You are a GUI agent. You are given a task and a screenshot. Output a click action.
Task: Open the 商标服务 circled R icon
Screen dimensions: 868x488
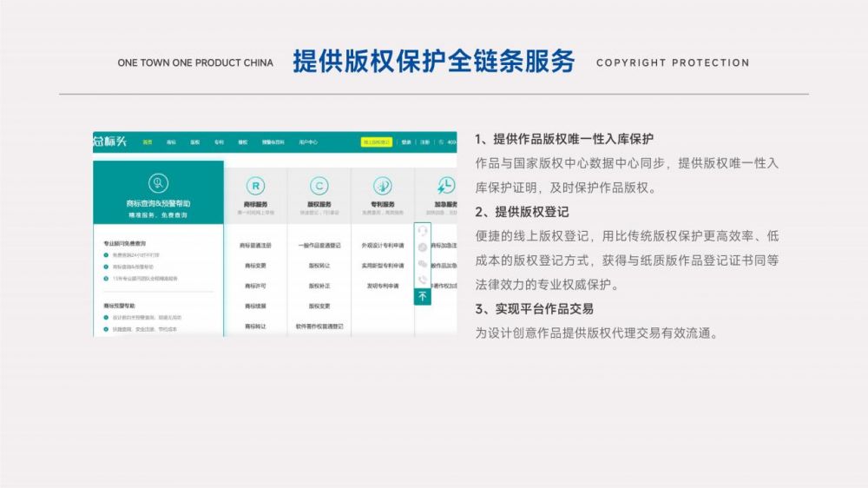click(x=255, y=186)
